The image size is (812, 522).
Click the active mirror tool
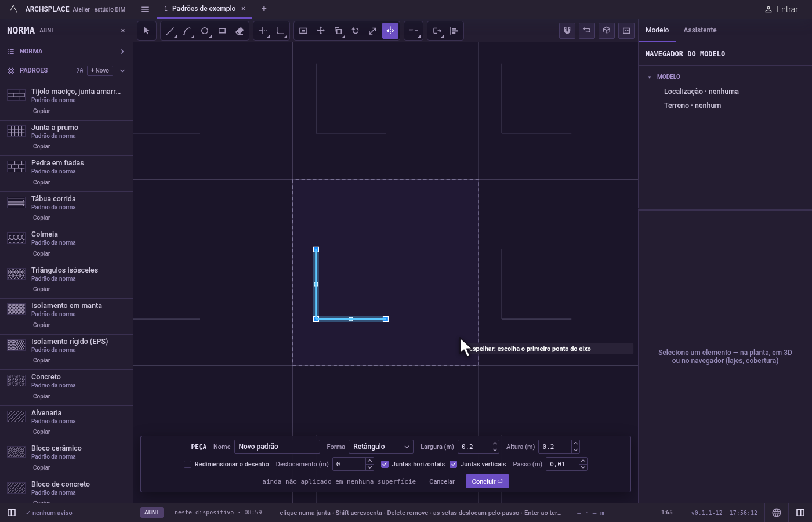point(390,31)
